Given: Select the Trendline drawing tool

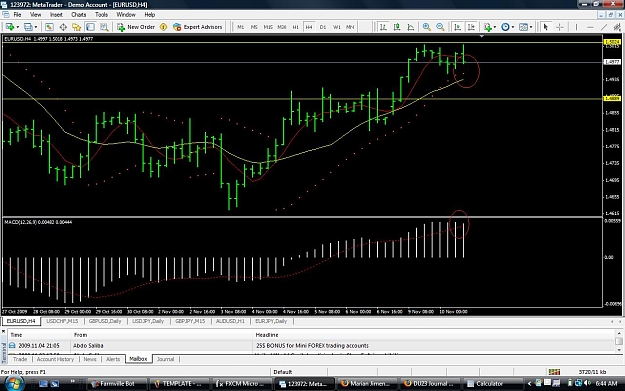Looking at the screenshot, I should [x=604, y=27].
